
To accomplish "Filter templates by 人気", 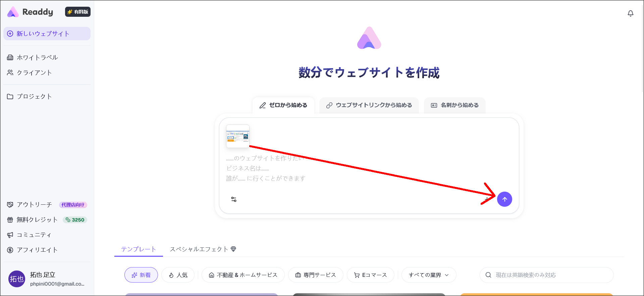I will point(178,275).
